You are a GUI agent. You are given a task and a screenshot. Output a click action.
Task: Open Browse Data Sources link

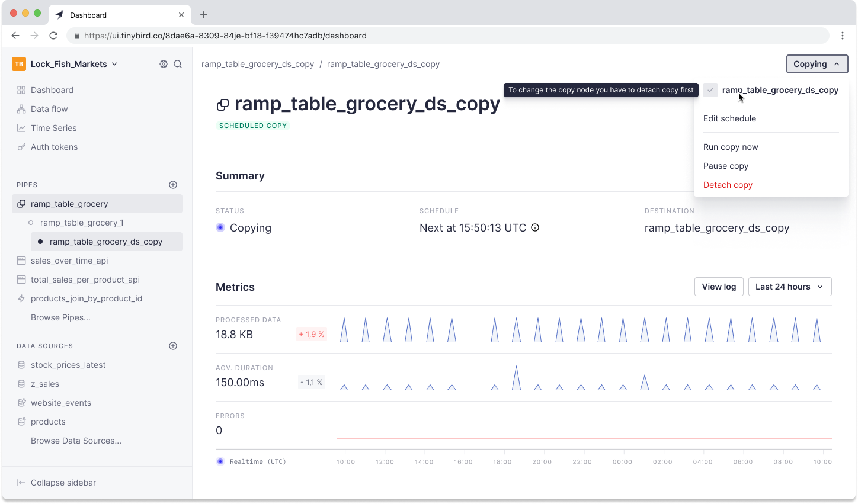76,441
